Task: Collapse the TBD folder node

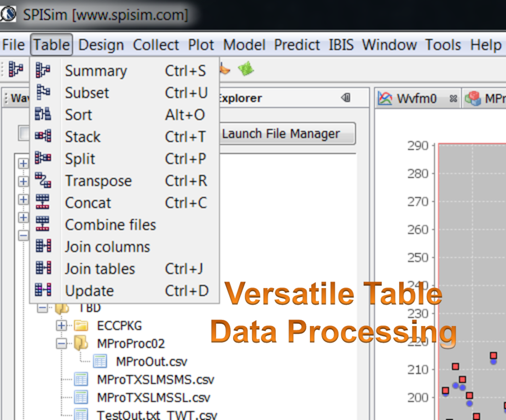Action: coord(42,308)
